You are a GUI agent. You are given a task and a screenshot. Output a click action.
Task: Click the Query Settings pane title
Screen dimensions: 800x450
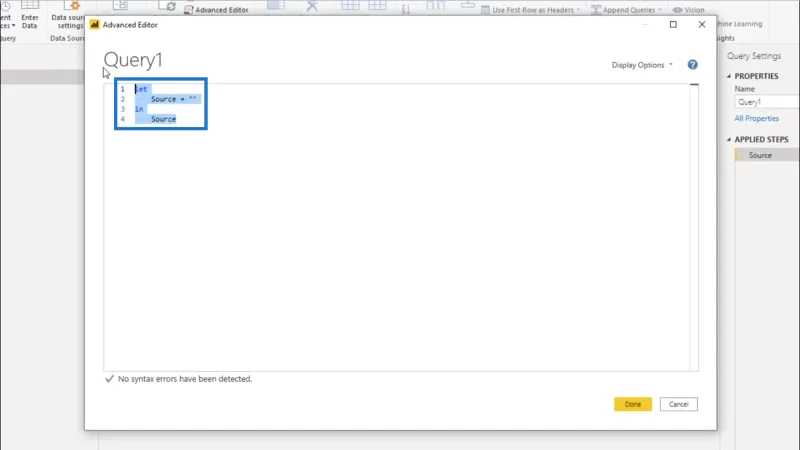click(754, 56)
